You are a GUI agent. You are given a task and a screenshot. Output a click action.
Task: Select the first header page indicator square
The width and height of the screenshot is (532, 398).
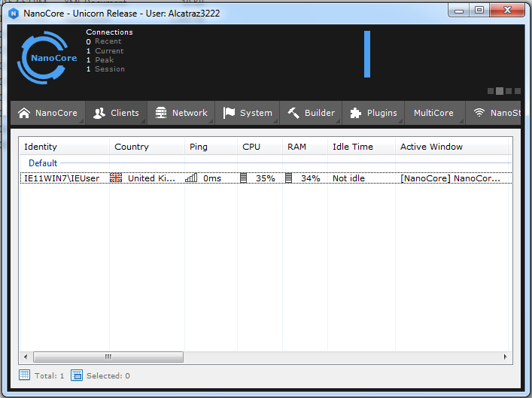(491, 91)
